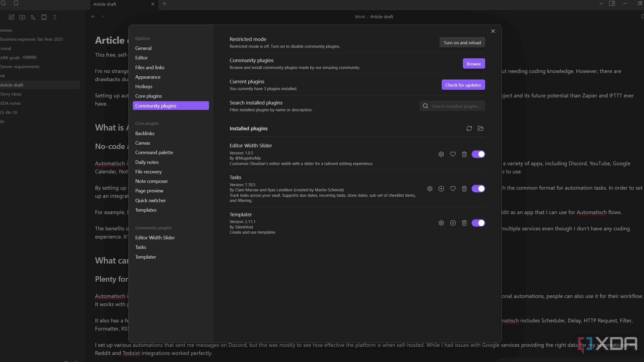Open Core plugins settings section

pos(171,96)
